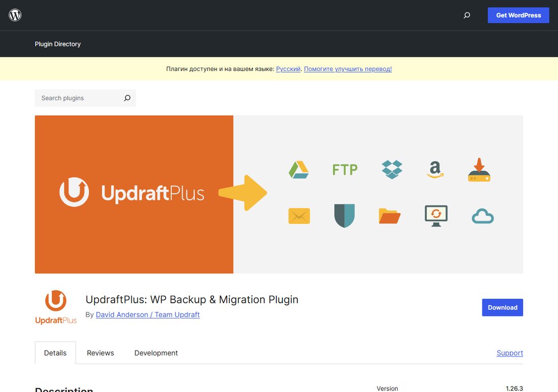Switch language to Русский

pos(288,69)
